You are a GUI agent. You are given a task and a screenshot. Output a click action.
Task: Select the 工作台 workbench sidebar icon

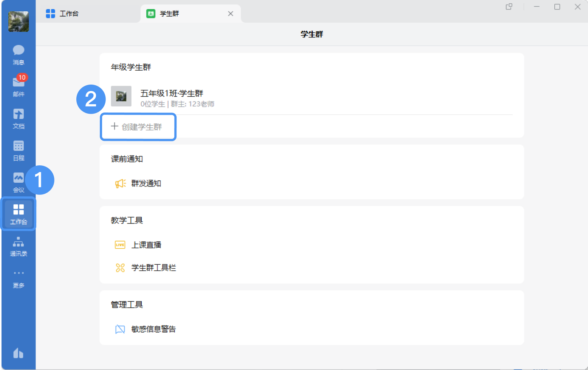[18, 214]
